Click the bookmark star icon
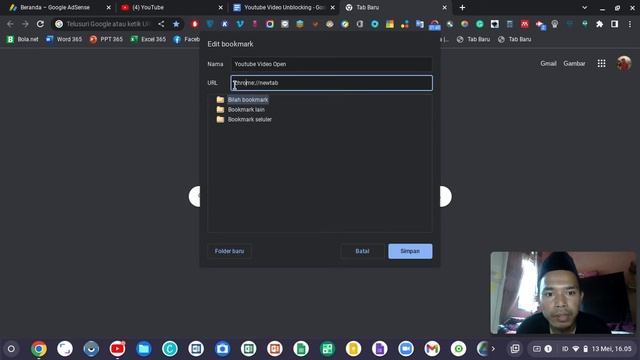 coord(176,24)
